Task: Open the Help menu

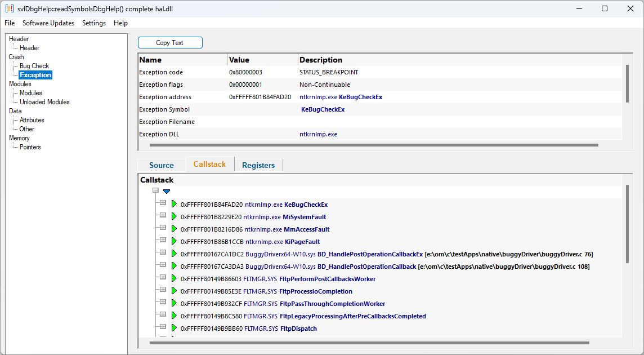Action: [120, 23]
